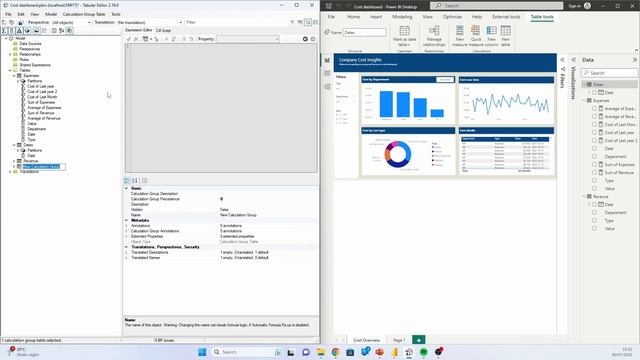Open the Property dropdown in Expression Editor
The width and height of the screenshot is (640, 360).
[248, 39]
